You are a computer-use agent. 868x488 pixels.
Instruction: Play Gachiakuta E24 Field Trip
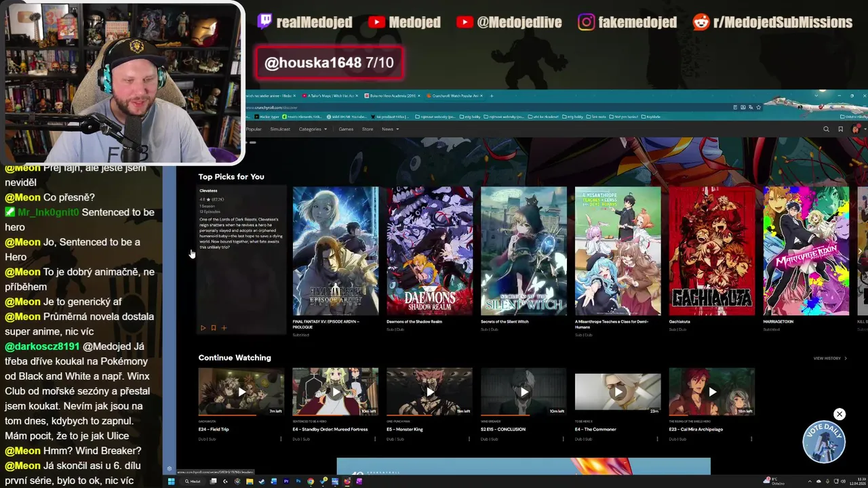pos(241,392)
